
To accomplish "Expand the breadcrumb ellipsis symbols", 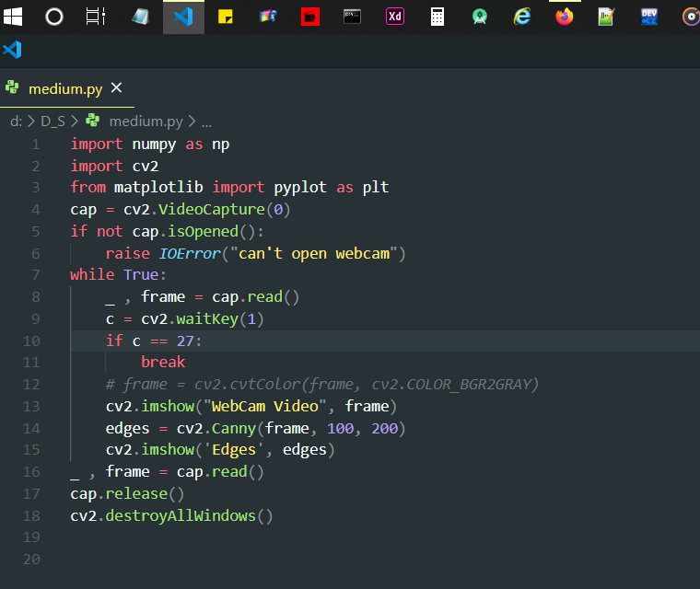I will click(206, 123).
